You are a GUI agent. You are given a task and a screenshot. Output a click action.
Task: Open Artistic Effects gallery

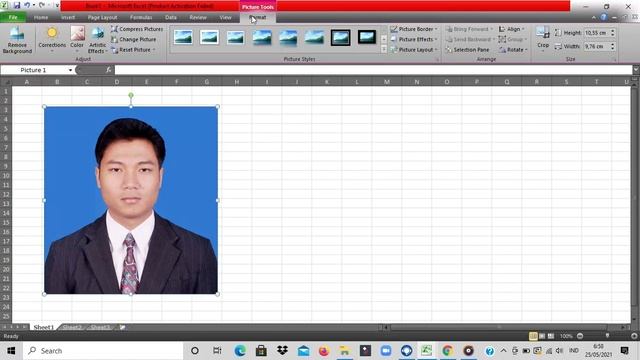click(x=97, y=40)
